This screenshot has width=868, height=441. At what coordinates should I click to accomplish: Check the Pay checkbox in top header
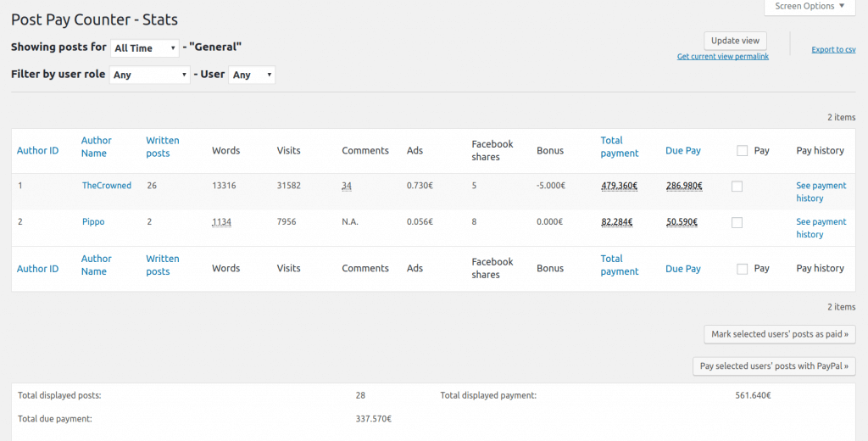(743, 151)
